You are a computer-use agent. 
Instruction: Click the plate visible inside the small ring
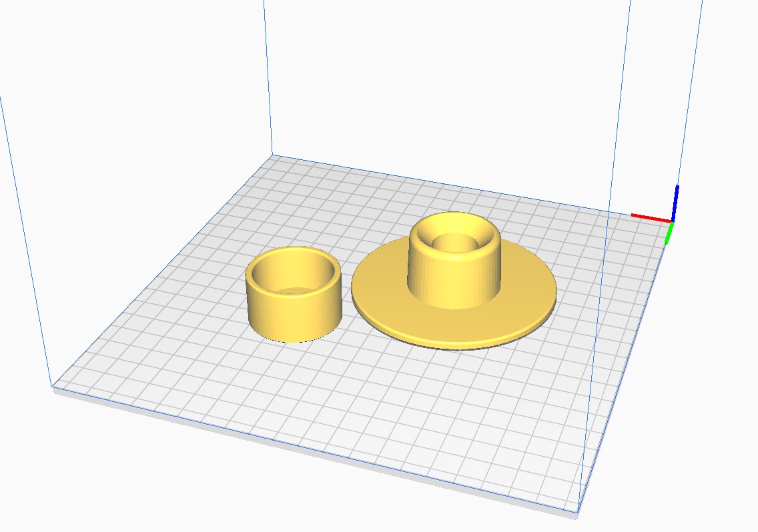click(x=294, y=291)
